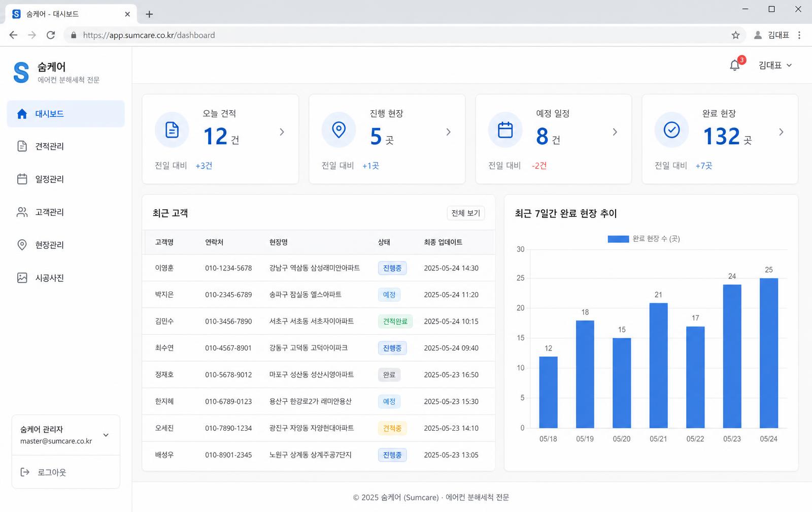Click master@sumcare.co.kr email text
The image size is (812, 512).
pyautogui.click(x=56, y=441)
